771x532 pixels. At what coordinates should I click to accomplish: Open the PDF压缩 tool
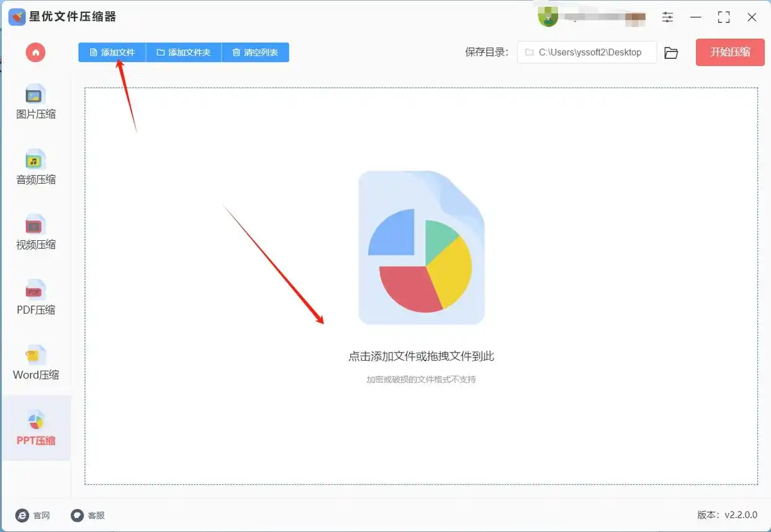tap(35, 299)
